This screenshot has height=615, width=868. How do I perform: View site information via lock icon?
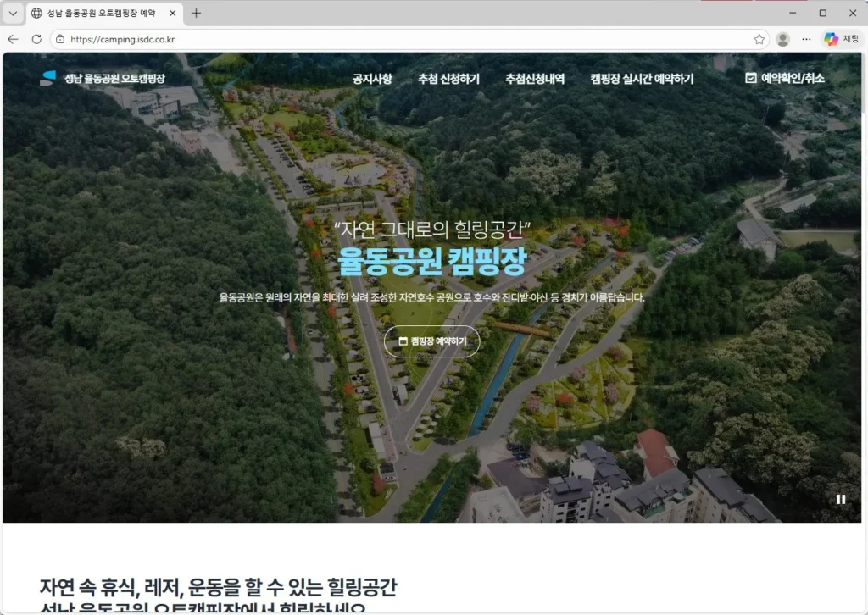pyautogui.click(x=60, y=39)
